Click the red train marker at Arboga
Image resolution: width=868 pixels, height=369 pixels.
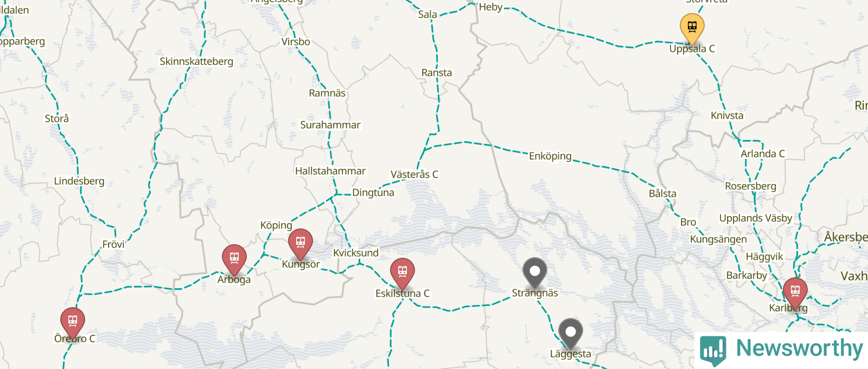[234, 259]
